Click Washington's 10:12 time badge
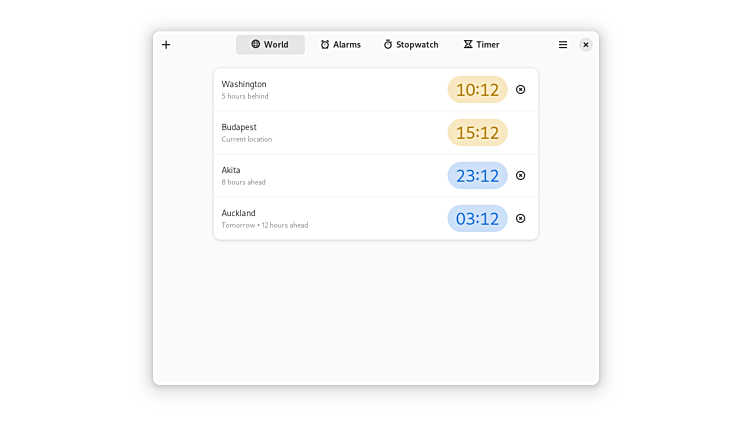The height and width of the screenshot is (423, 752). [x=477, y=90]
